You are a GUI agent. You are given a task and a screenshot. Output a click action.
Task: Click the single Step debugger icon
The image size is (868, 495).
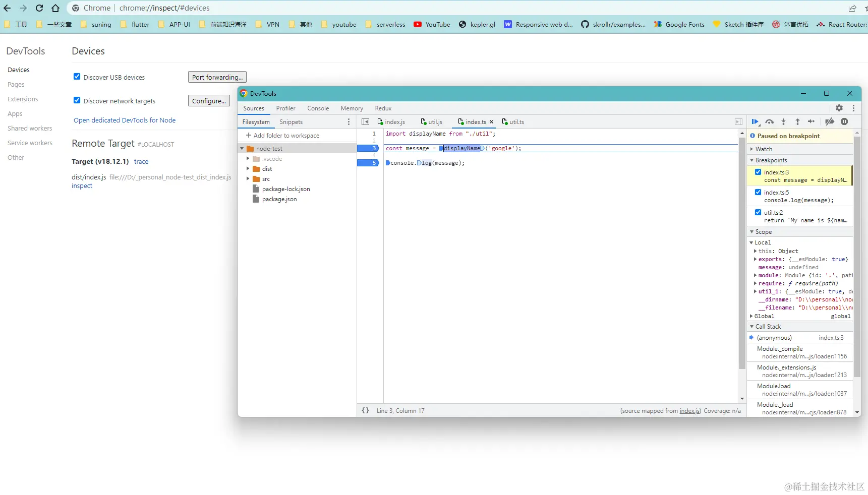pos(811,121)
